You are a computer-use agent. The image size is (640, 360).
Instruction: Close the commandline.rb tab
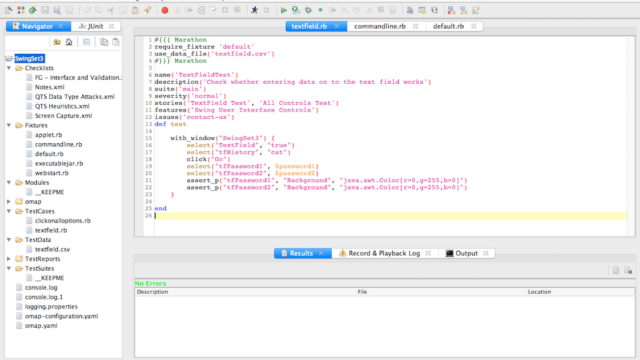416,26
